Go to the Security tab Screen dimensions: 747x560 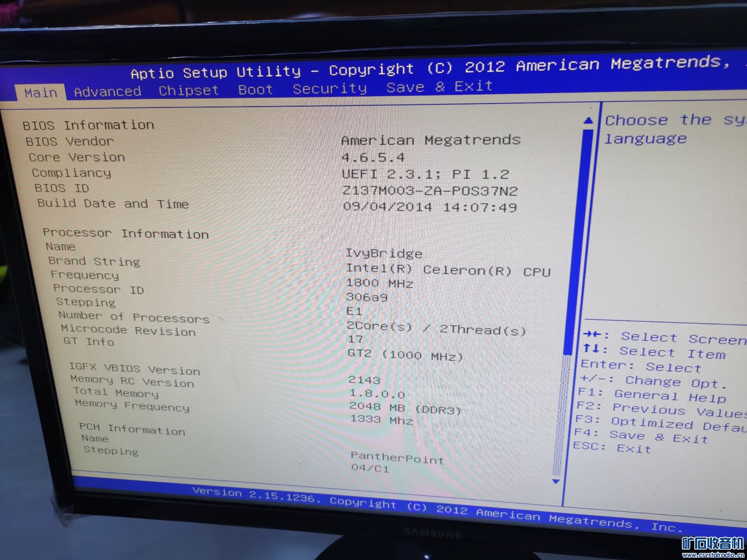(330, 89)
